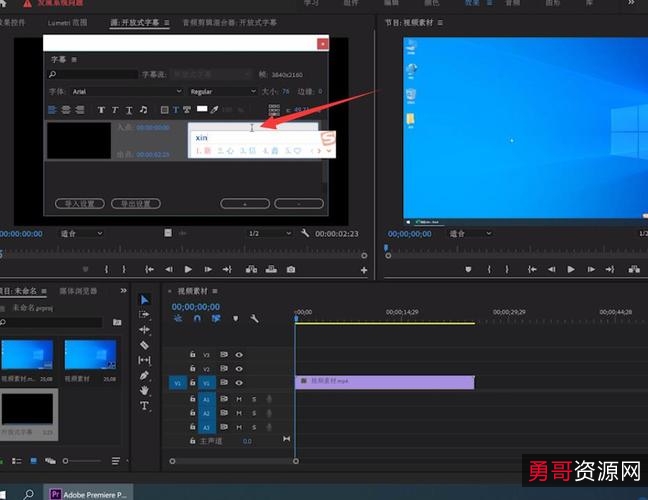Toggle lock on track V2
This screenshot has width=648, height=500.
click(192, 369)
